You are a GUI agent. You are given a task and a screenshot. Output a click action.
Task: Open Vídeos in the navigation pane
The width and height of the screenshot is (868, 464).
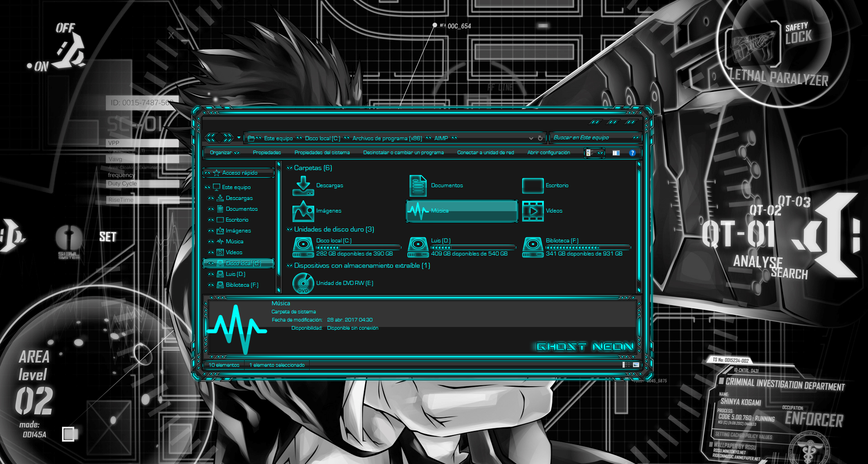(234, 252)
